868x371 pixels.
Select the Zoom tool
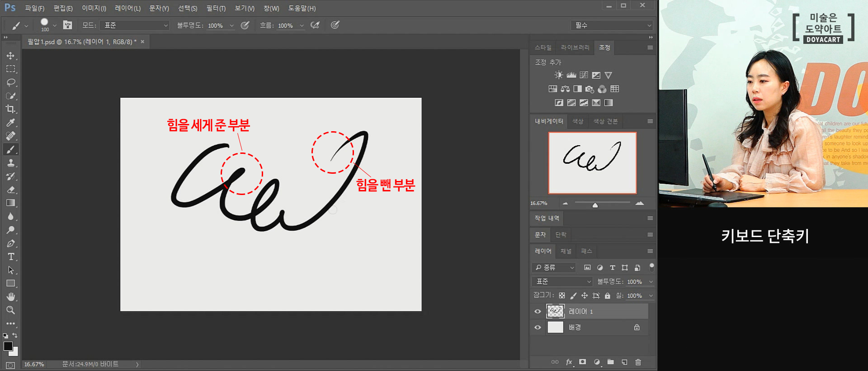click(10, 310)
